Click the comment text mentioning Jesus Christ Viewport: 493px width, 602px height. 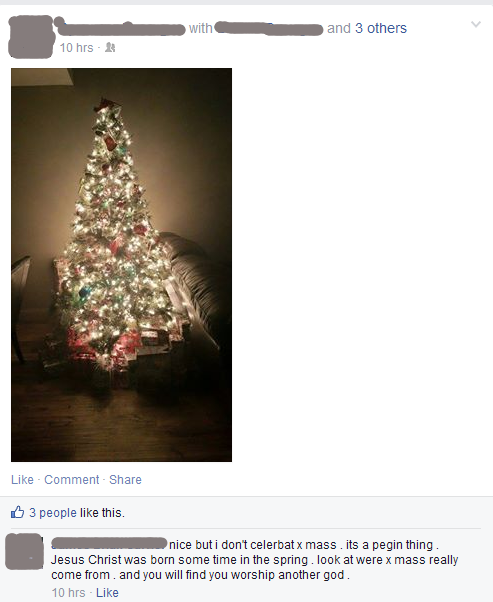tap(255, 560)
